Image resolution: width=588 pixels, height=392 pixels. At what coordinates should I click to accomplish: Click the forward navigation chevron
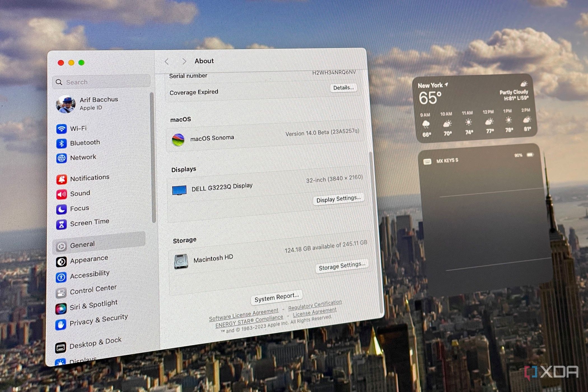coord(184,61)
